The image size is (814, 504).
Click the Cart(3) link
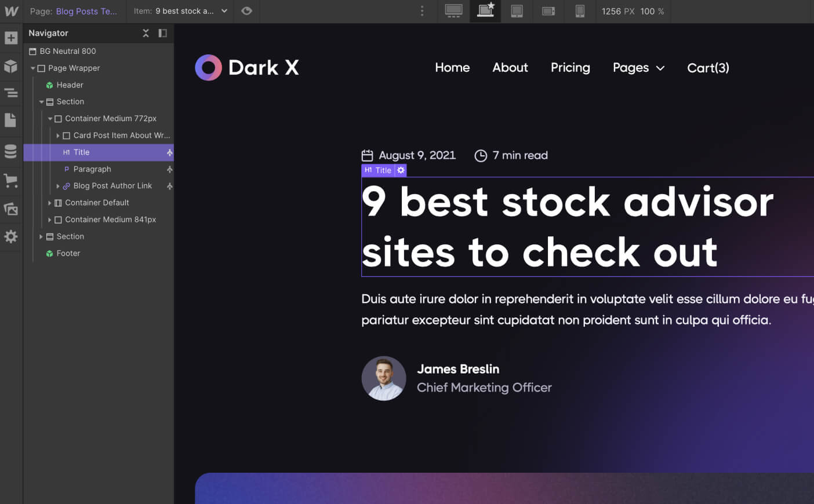(x=707, y=68)
